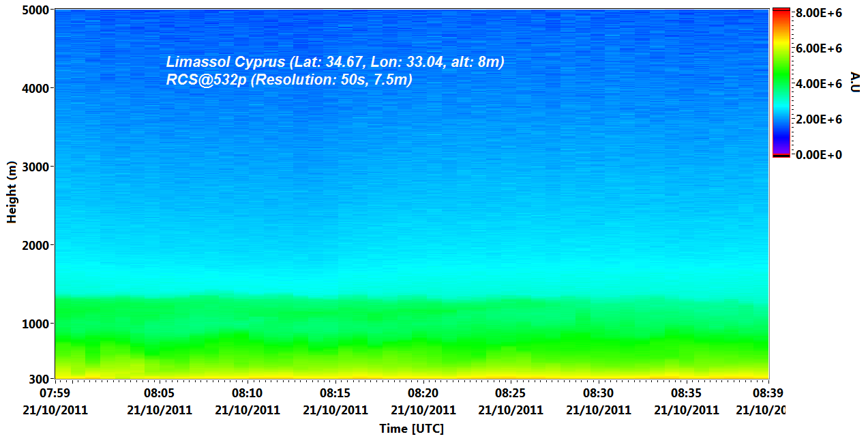The width and height of the screenshot is (868, 443).
Task: Click the 07:59 time axis tick label
Action: 56,393
